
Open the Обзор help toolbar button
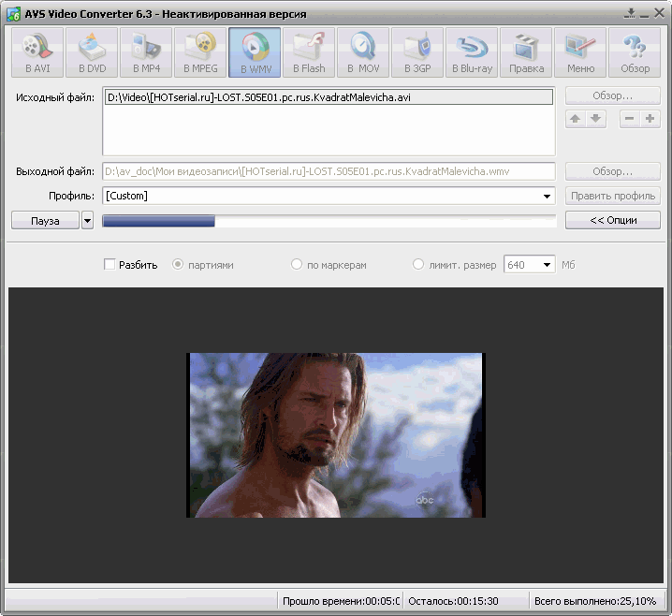coord(635,52)
